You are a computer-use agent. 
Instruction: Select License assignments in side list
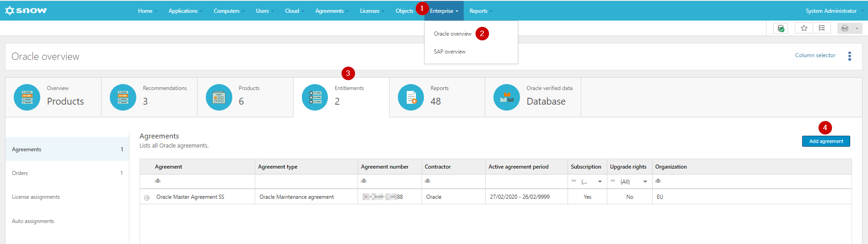(x=67, y=197)
